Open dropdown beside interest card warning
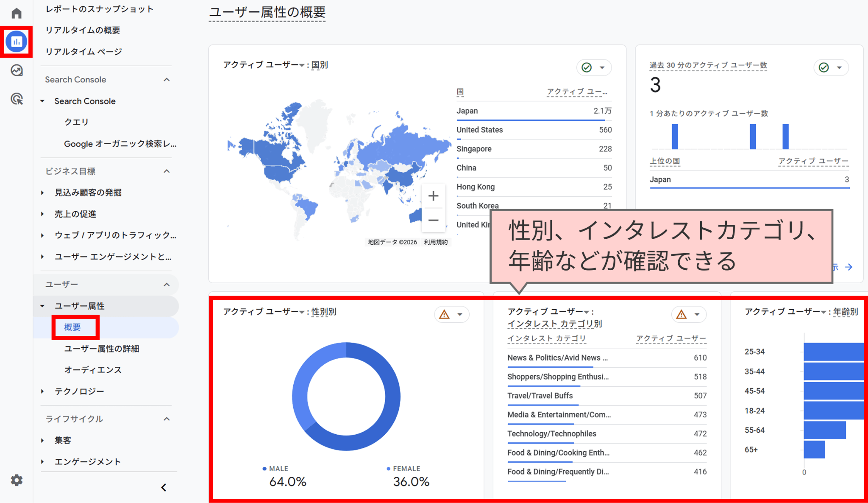The image size is (868, 503). point(697,314)
